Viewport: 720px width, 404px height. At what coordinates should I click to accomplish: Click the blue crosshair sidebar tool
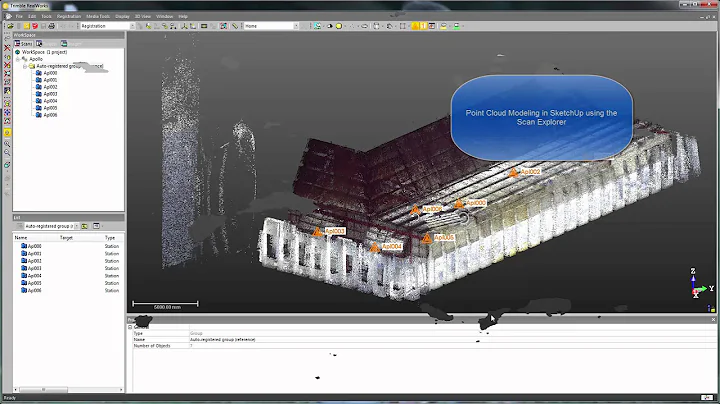coord(7,112)
